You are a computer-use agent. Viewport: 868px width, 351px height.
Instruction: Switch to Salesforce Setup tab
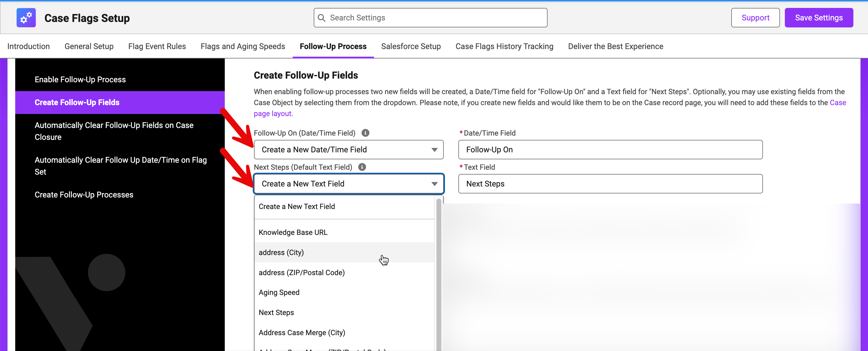tap(411, 46)
